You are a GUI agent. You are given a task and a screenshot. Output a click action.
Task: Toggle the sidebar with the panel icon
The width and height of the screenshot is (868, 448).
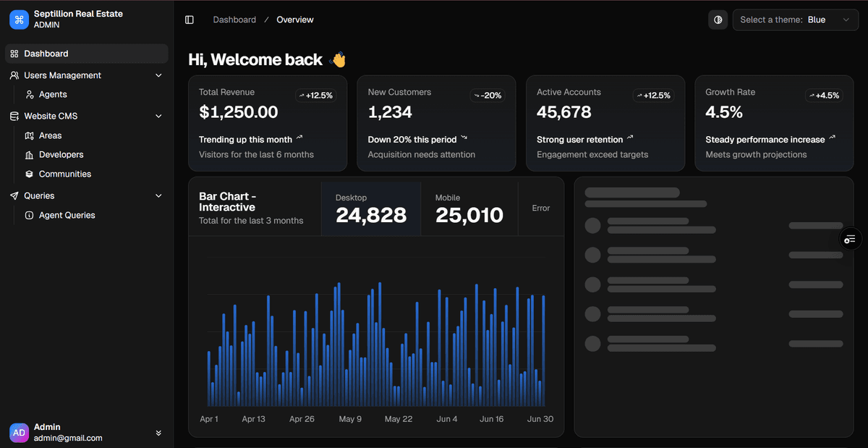189,20
